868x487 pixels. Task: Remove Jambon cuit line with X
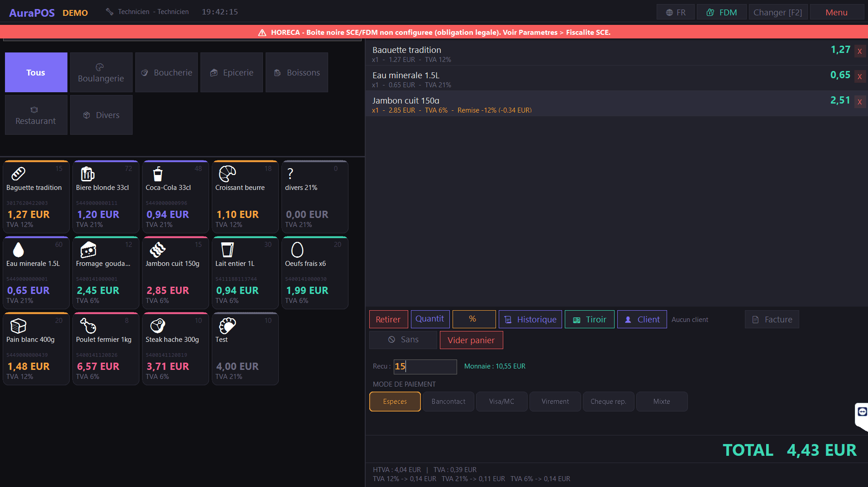859,102
